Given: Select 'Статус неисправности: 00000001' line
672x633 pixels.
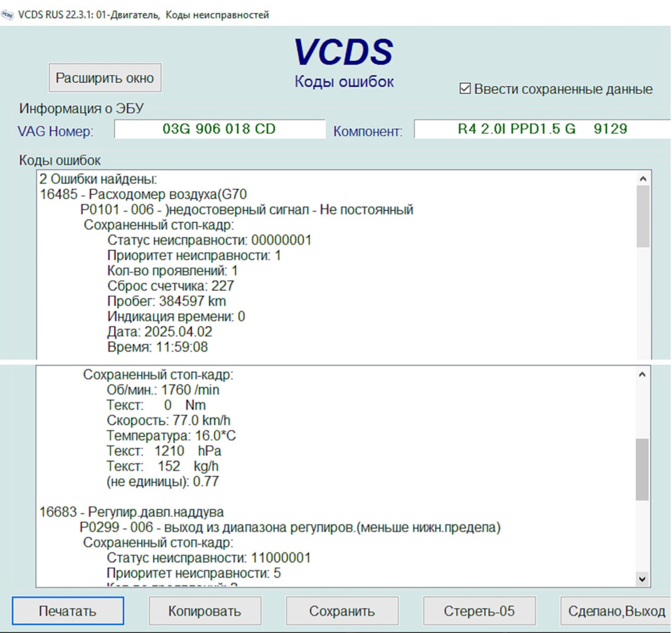Looking at the screenshot, I should (209, 240).
